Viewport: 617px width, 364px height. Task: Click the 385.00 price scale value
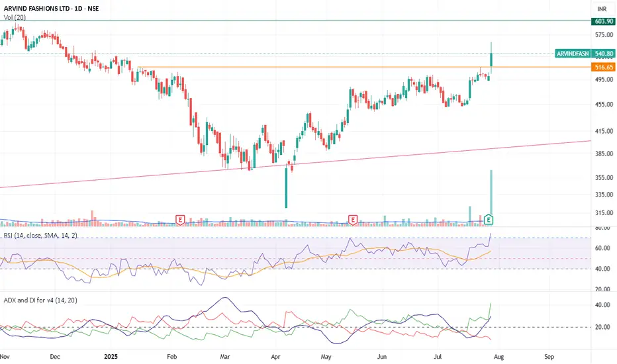(604, 154)
